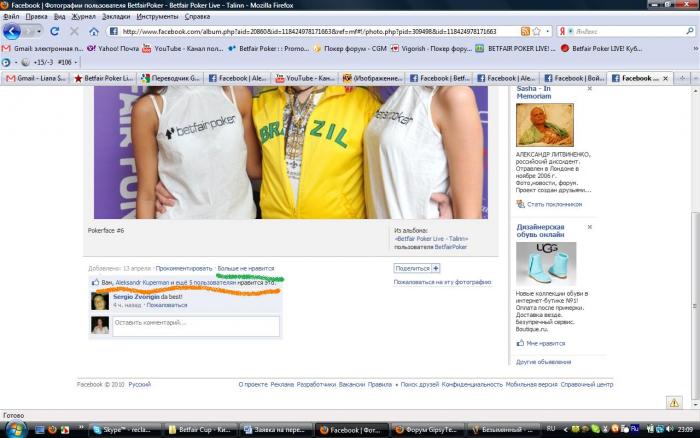Open the Файл menu
Image resolution: width=700 pixels, height=438 pixels.
[11, 17]
